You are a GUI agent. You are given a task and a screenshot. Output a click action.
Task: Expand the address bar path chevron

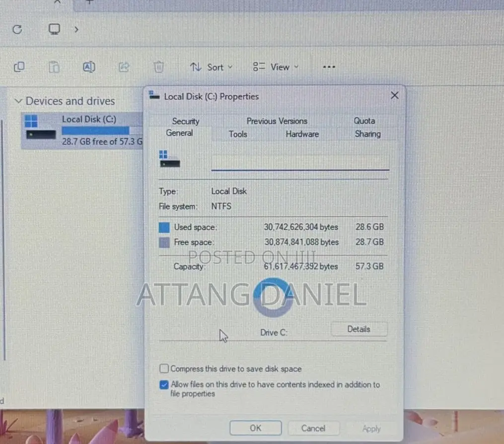click(x=76, y=30)
